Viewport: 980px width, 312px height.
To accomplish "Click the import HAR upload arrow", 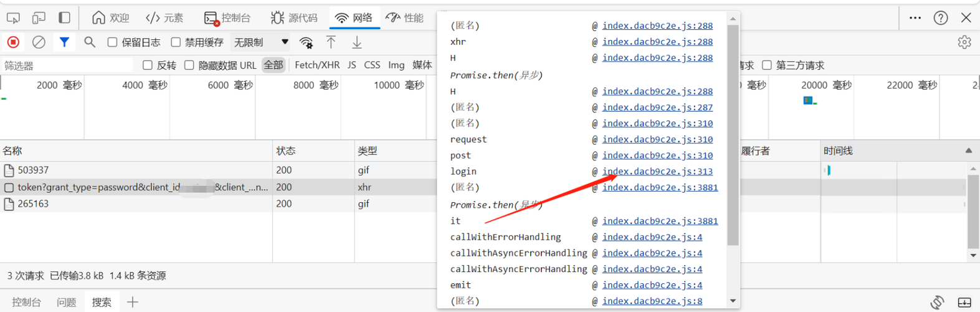I will (x=331, y=42).
